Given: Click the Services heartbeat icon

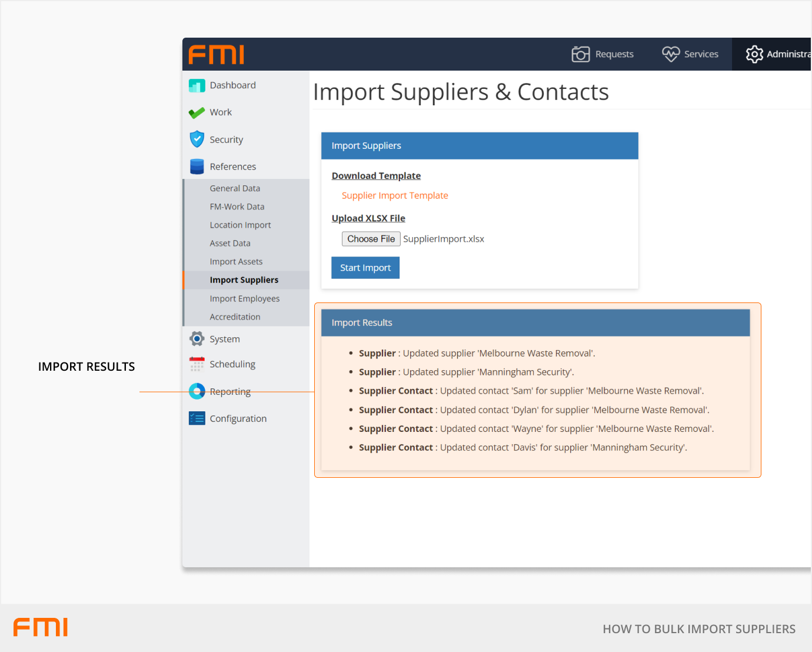Looking at the screenshot, I should tap(670, 54).
